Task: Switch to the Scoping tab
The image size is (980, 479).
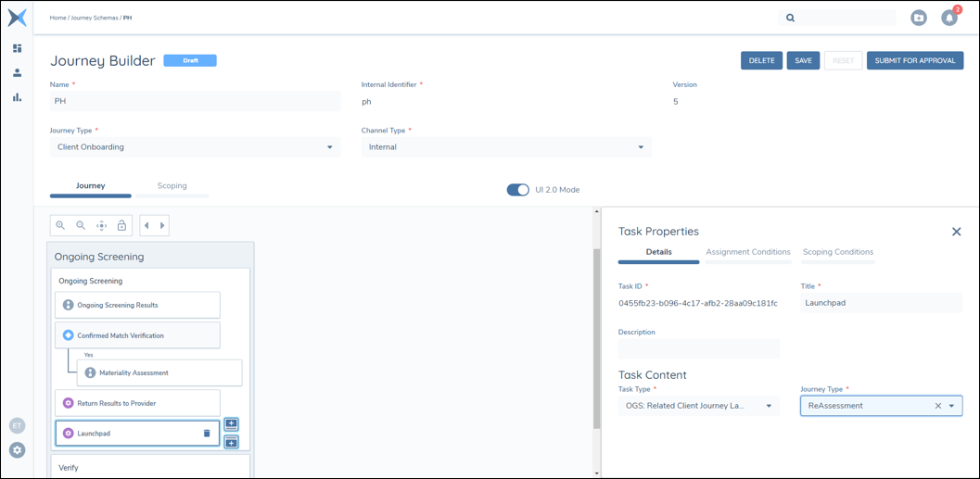Action: coord(172,186)
